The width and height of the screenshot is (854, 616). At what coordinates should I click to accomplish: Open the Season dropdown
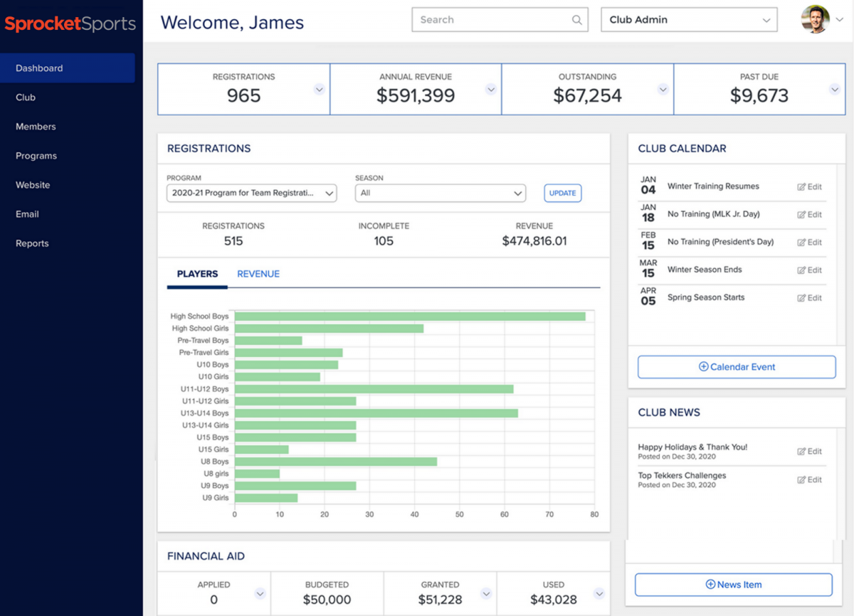[x=440, y=193]
